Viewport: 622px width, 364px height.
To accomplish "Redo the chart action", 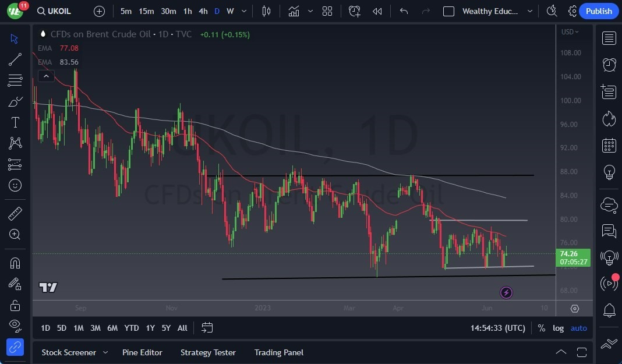I will click(426, 11).
